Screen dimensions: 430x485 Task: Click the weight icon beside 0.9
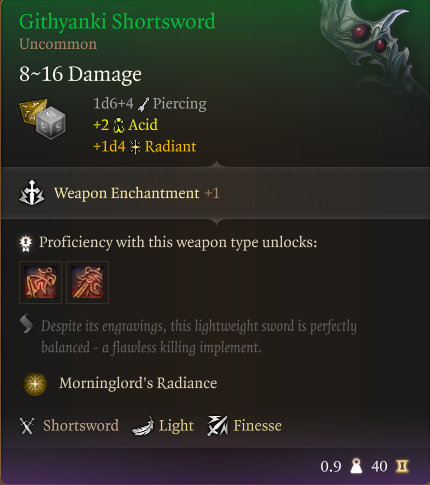coord(356,466)
